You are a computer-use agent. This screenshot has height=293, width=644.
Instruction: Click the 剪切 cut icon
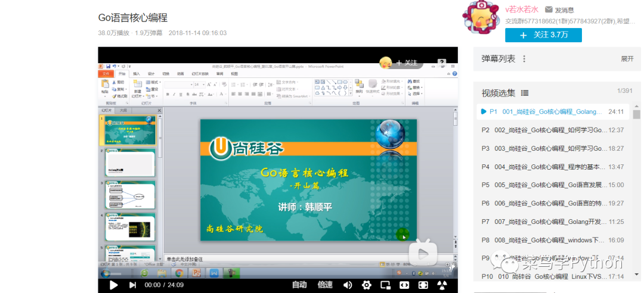click(x=114, y=82)
